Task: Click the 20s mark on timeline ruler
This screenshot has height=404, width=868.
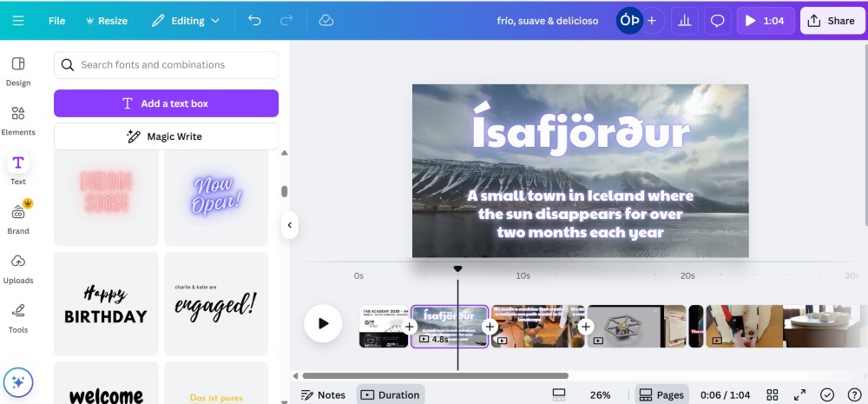Action: (x=687, y=275)
